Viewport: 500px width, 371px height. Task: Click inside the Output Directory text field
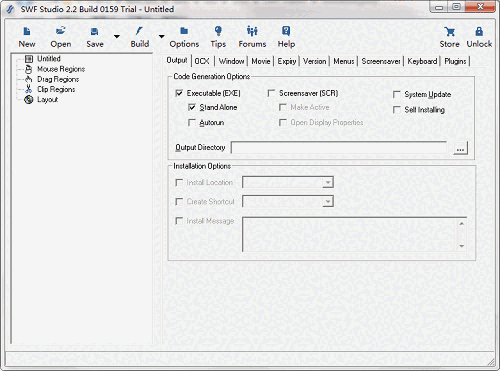click(x=339, y=148)
